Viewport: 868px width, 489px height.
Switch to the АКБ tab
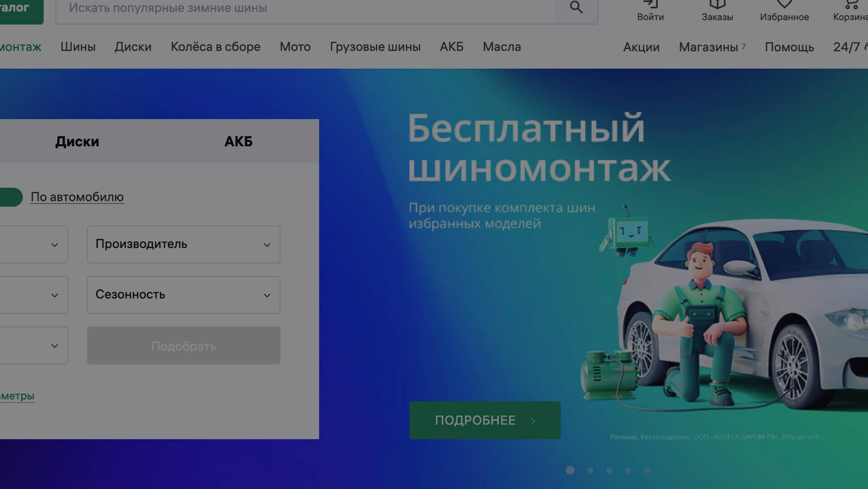coord(238,142)
